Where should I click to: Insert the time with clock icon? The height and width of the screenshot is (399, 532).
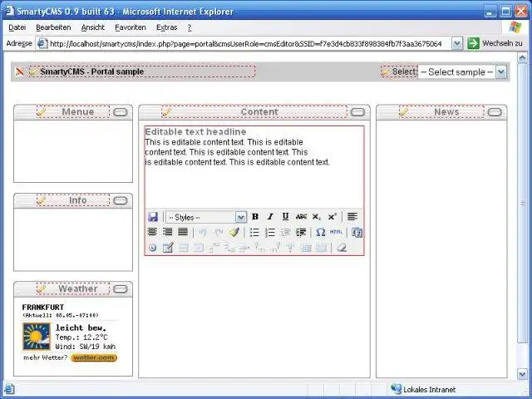point(153,248)
